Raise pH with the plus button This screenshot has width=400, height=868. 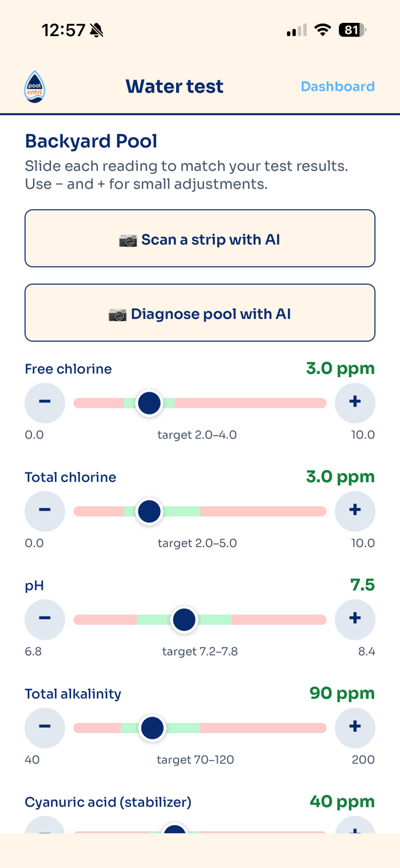click(355, 619)
